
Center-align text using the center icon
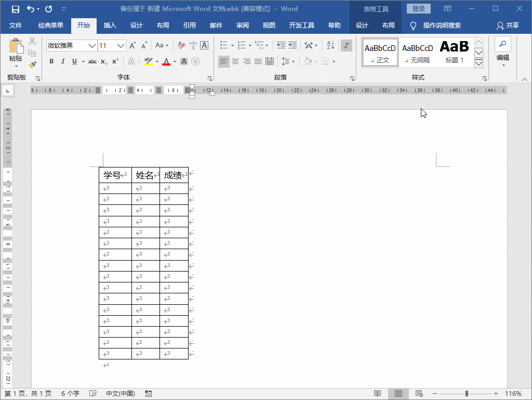tap(235, 61)
